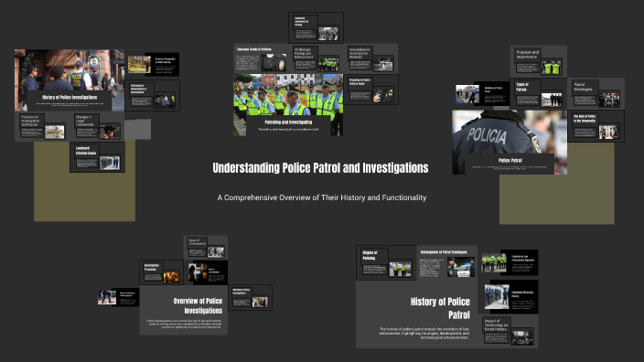The height and width of the screenshot is (362, 644).
Task: Open the Types of Patrols slide
Action: coord(539,93)
